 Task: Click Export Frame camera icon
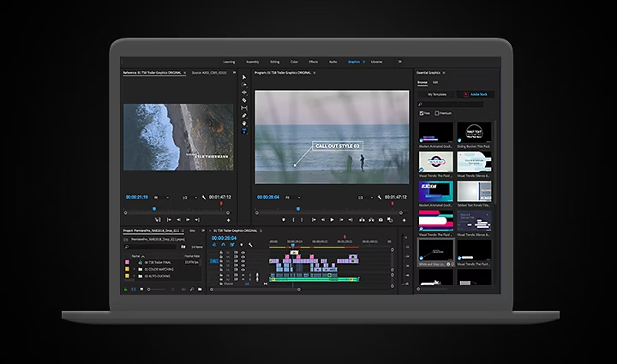click(x=380, y=219)
